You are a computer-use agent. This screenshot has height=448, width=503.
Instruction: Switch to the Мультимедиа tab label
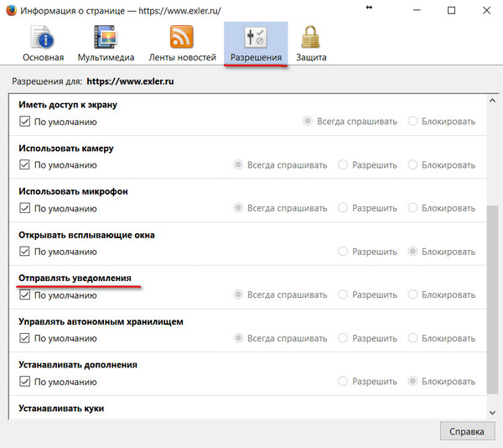pyautogui.click(x=106, y=58)
